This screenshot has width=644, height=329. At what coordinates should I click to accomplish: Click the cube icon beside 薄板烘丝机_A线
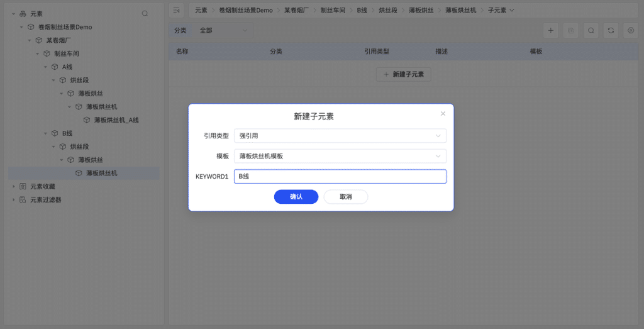pos(87,120)
